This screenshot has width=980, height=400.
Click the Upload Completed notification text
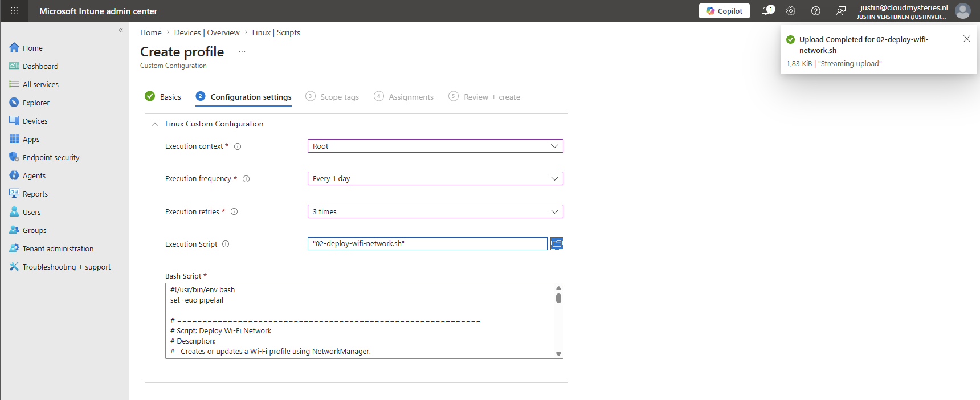(x=864, y=44)
